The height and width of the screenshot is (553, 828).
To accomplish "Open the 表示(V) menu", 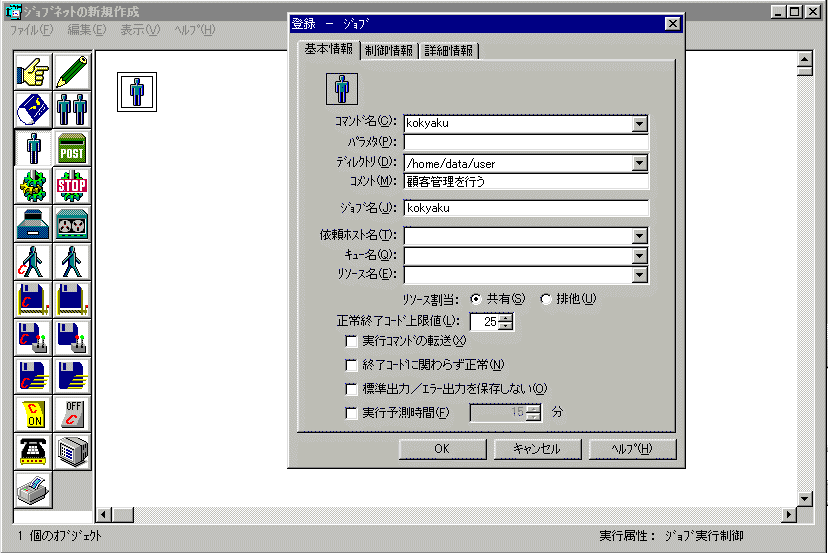I will (x=140, y=30).
